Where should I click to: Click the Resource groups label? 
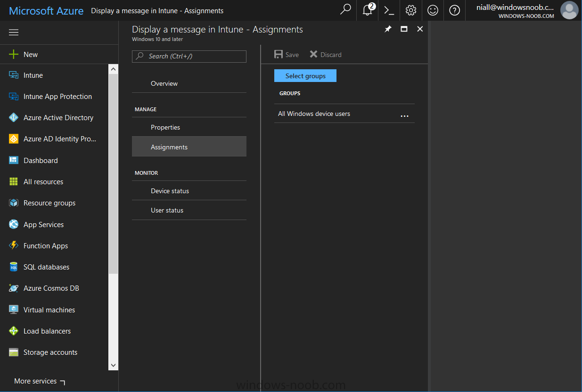[x=49, y=203]
